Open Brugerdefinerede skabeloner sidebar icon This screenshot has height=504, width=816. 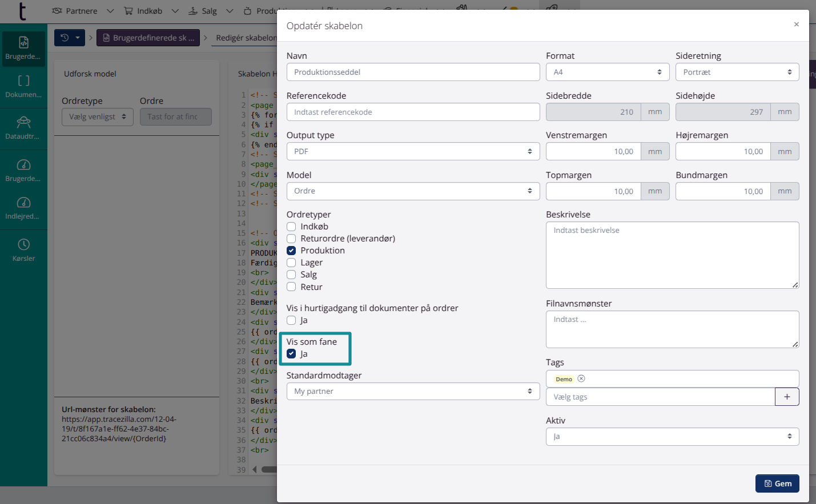point(23,49)
